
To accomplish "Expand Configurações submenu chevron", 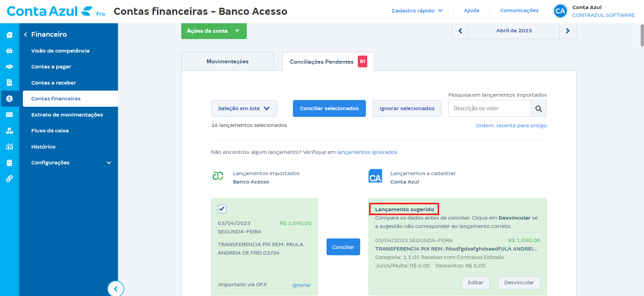I will point(109,163).
